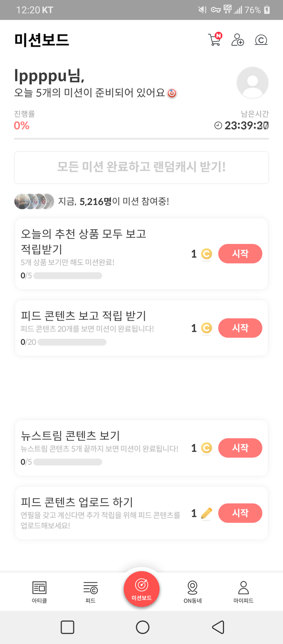Open Android recent apps square button
Screen dimensions: 283x644
pyautogui.click(x=67, y=627)
